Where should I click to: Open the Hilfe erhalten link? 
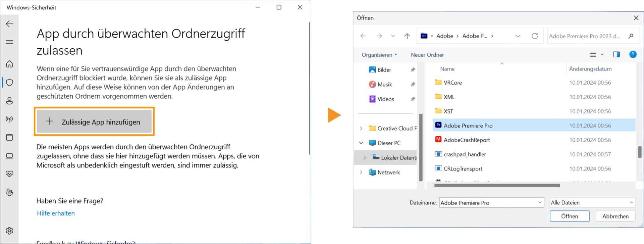click(x=56, y=213)
